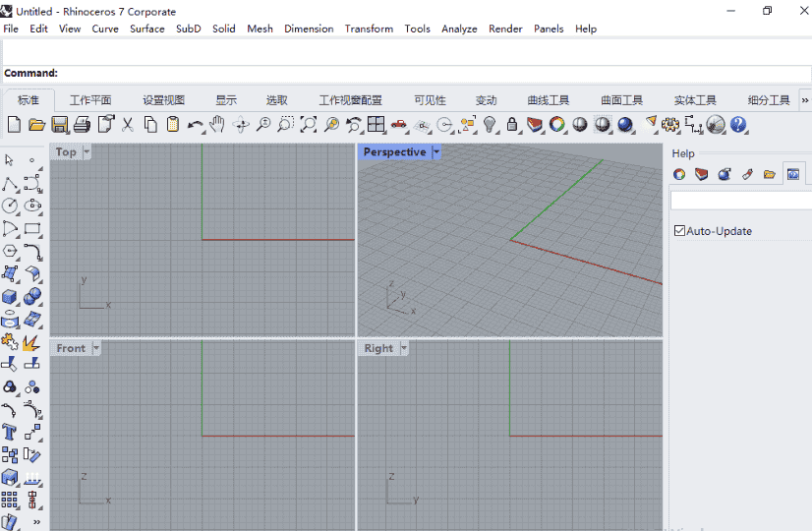812x531 pixels.
Task: Open the blue Help question-mark icon
Action: (x=739, y=125)
